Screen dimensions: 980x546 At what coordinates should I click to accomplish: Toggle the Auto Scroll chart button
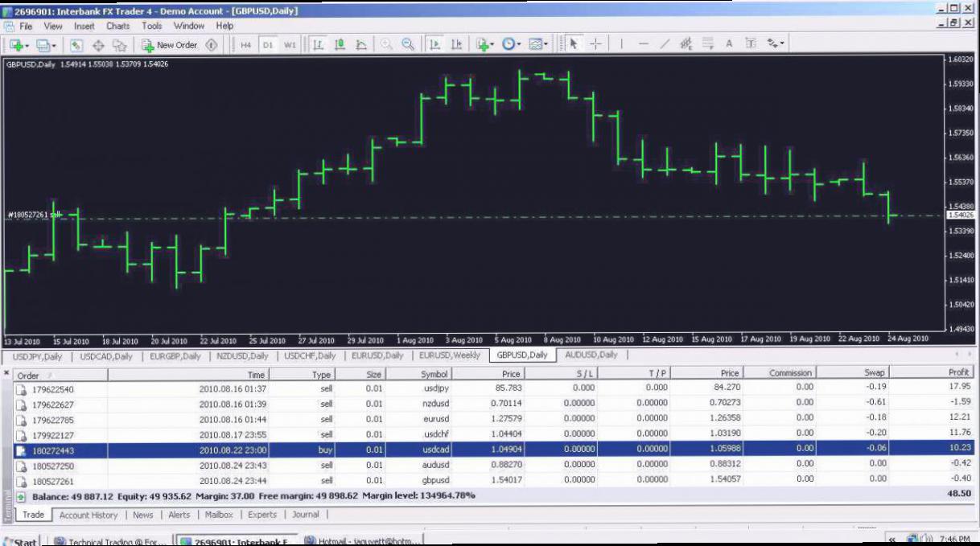click(x=434, y=45)
